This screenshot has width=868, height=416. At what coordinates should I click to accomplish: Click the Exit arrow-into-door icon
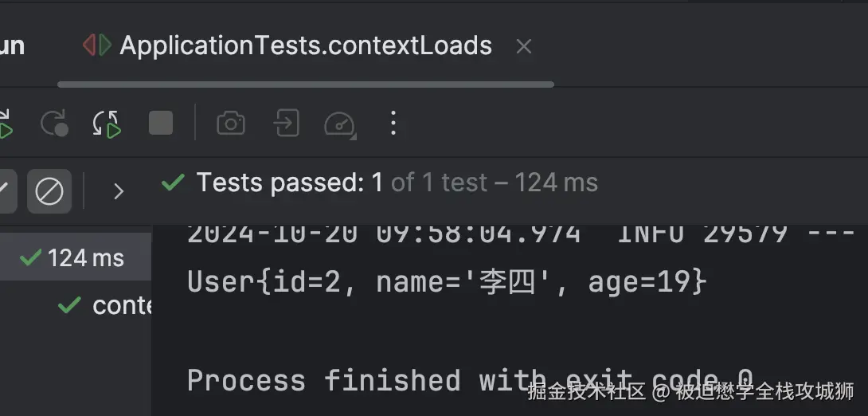tap(286, 124)
